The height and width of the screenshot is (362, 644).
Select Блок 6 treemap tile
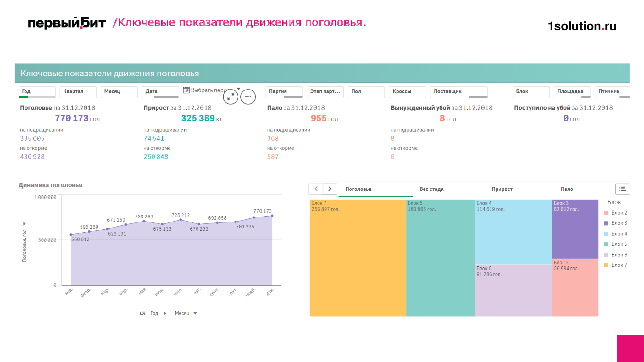pyautogui.click(x=513, y=291)
